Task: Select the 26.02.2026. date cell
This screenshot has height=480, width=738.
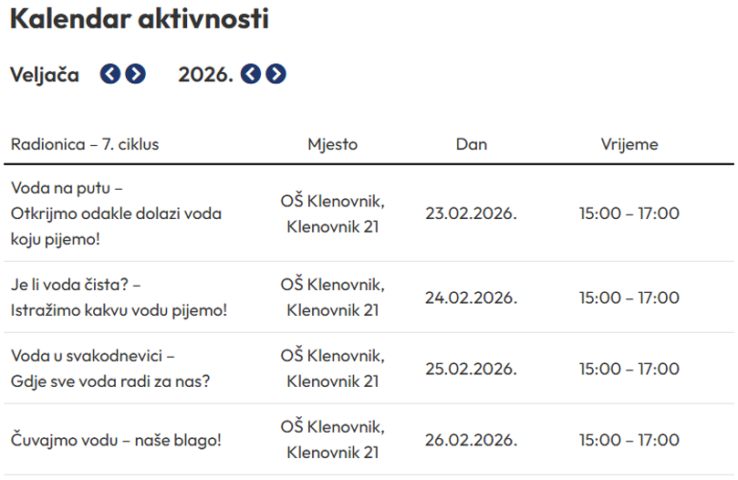Action: (471, 440)
